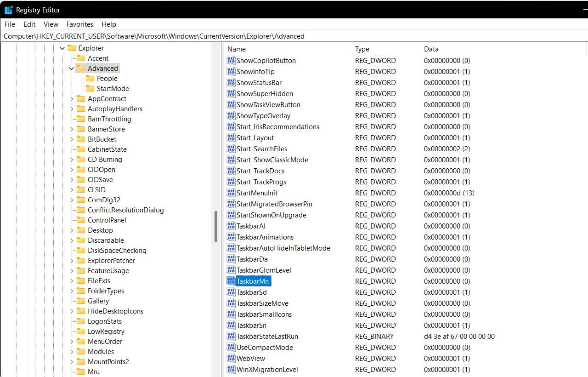This screenshot has height=377, width=588.
Task: Sort values by the Type column header
Action: click(x=387, y=49)
